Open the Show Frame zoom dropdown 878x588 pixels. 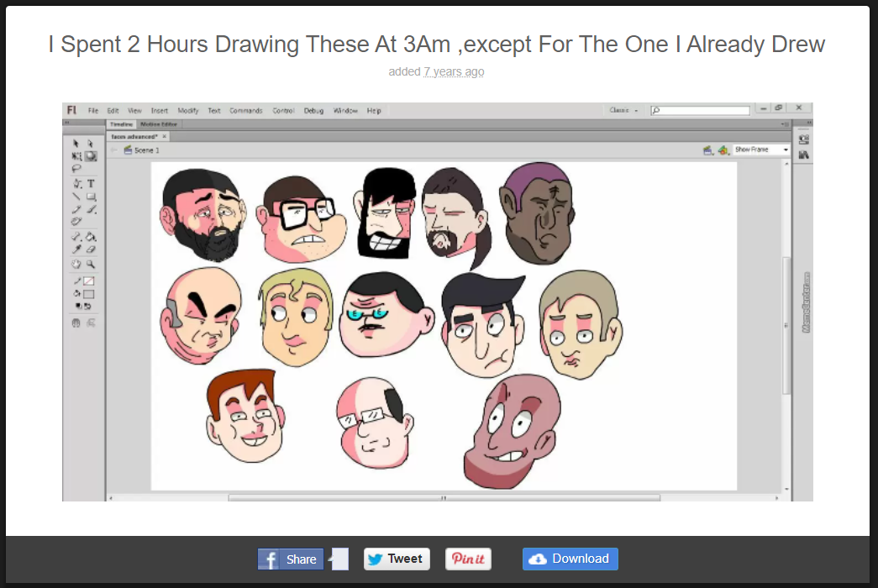760,150
